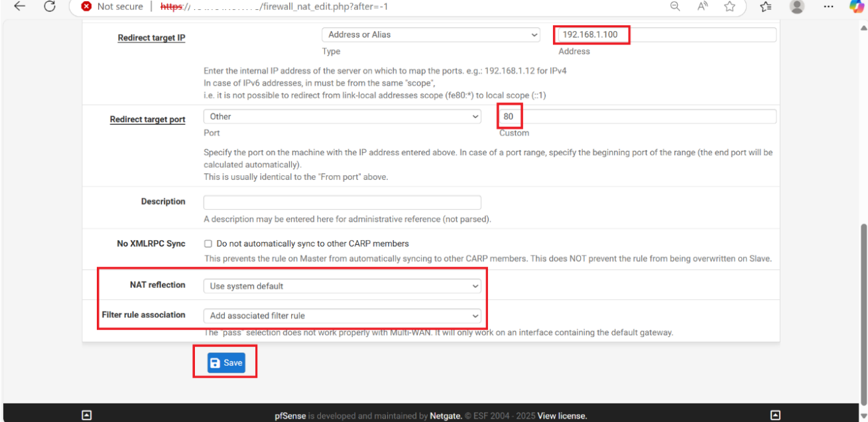This screenshot has width=868, height=422.
Task: Click the Redirect target port label
Action: coord(147,120)
